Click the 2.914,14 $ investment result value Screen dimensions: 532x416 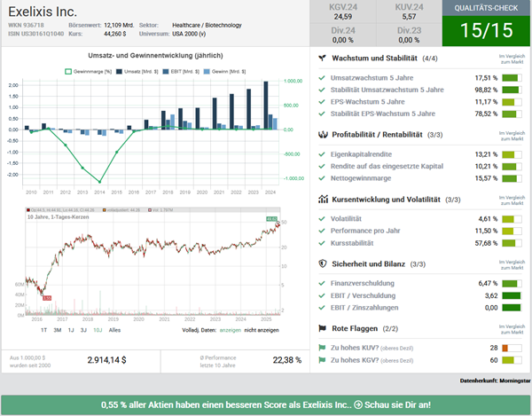(x=106, y=360)
